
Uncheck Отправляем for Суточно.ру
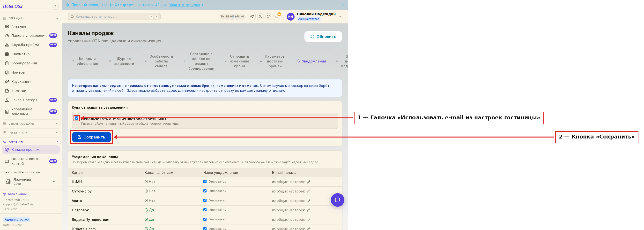pyautogui.click(x=205, y=191)
